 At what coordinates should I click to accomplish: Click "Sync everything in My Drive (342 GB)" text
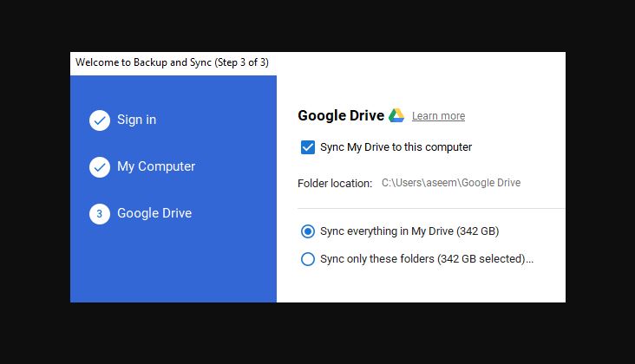pos(409,231)
